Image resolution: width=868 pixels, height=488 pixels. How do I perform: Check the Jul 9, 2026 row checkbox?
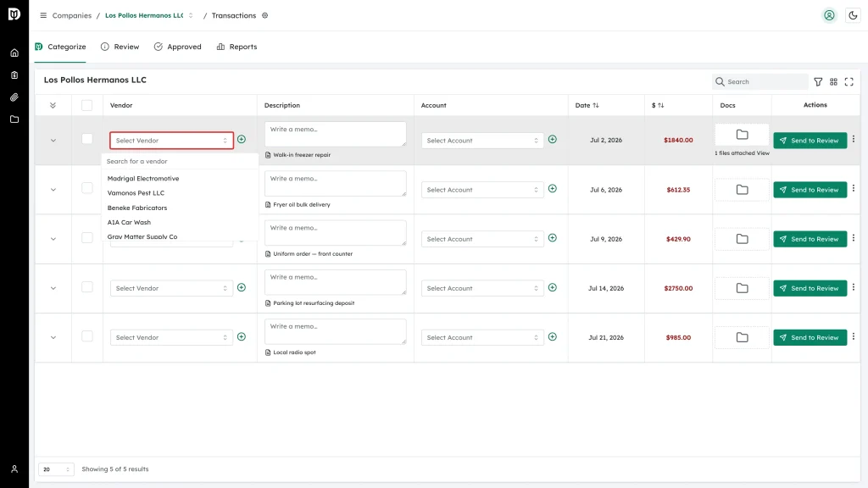click(87, 237)
